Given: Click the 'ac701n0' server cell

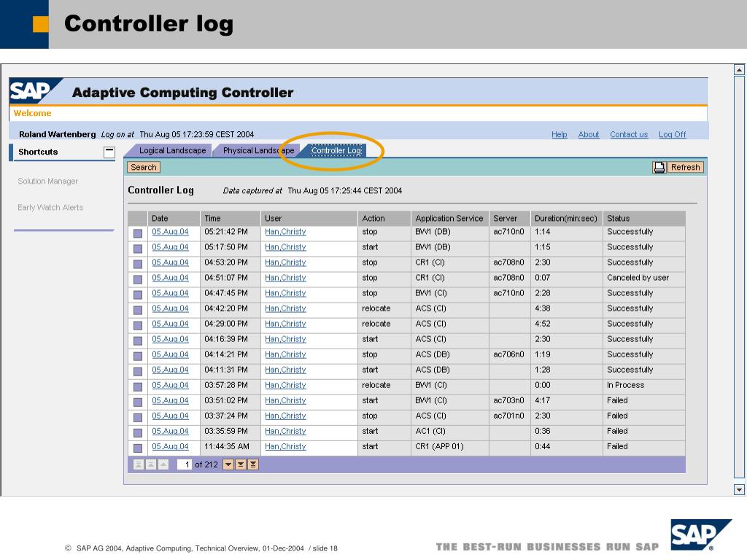Looking at the screenshot, I should pyautogui.click(x=508, y=416).
